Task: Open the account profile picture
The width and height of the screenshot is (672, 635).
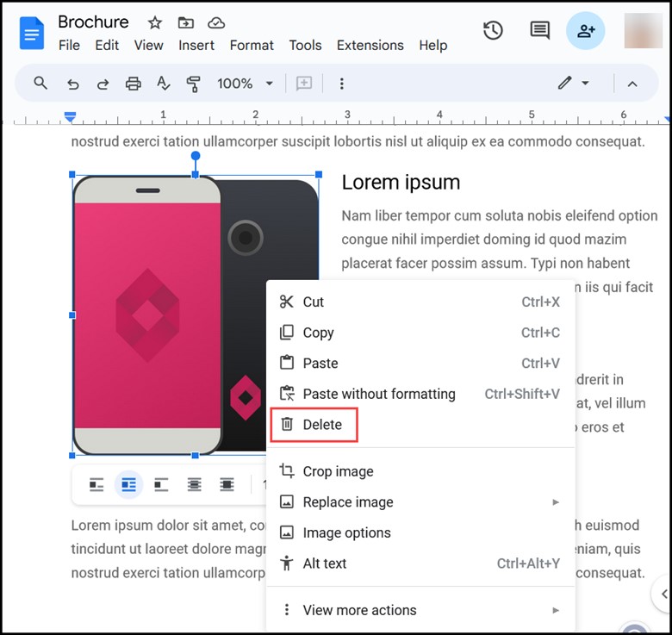Action: click(x=643, y=30)
